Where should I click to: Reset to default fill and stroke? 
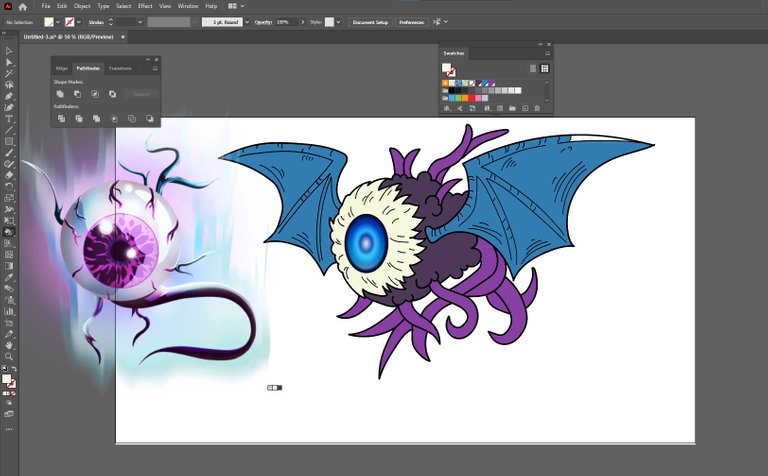click(x=4, y=369)
